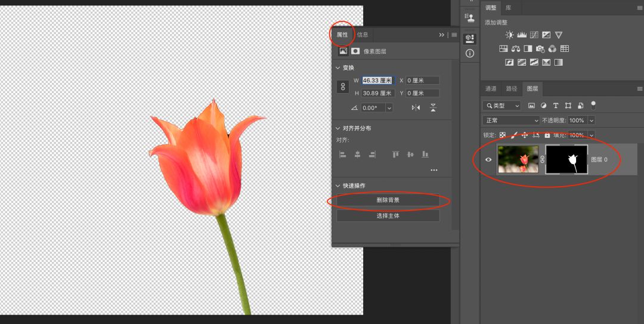
Task: Filter layers by shape layers
Action: pos(568,106)
